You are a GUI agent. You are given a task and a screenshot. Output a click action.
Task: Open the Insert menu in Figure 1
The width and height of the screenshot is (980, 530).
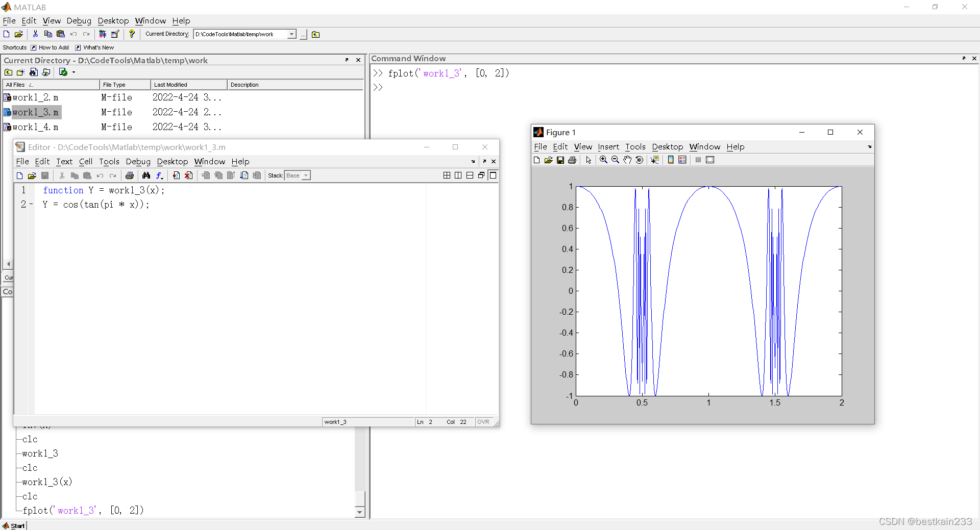pos(608,147)
